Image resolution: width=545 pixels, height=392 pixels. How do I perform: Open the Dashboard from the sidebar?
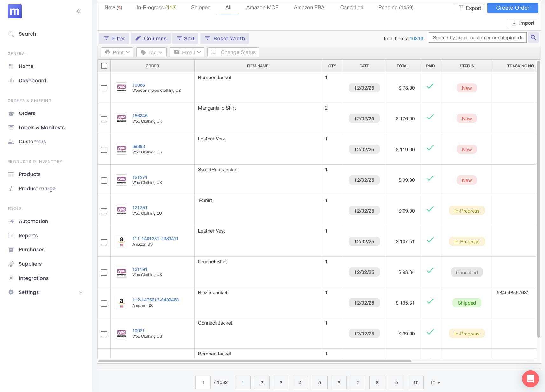(31, 80)
